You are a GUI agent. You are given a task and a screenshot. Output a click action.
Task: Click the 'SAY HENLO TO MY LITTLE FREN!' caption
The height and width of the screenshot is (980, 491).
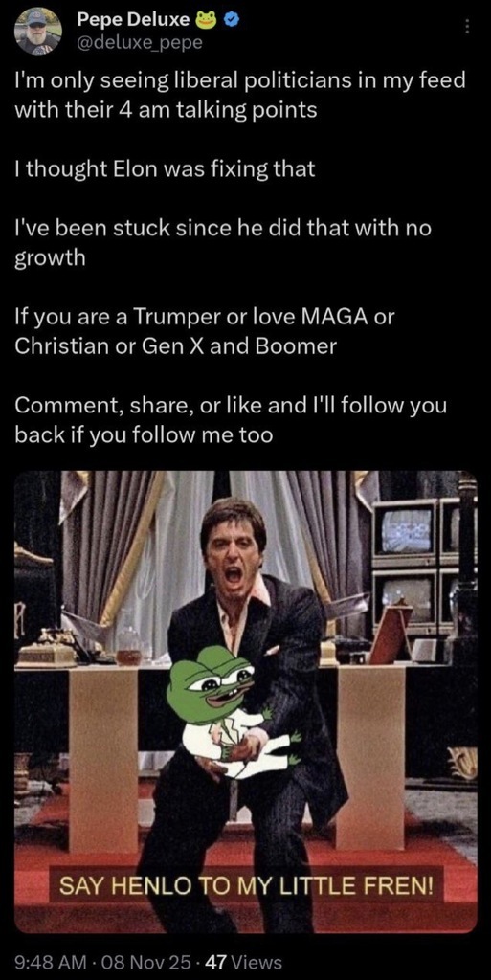tap(245, 885)
